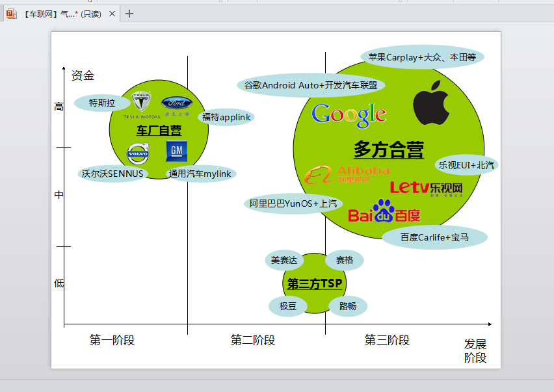This screenshot has width=554, height=392.
Task: Click the 中 axis level label
Action: pyautogui.click(x=59, y=194)
